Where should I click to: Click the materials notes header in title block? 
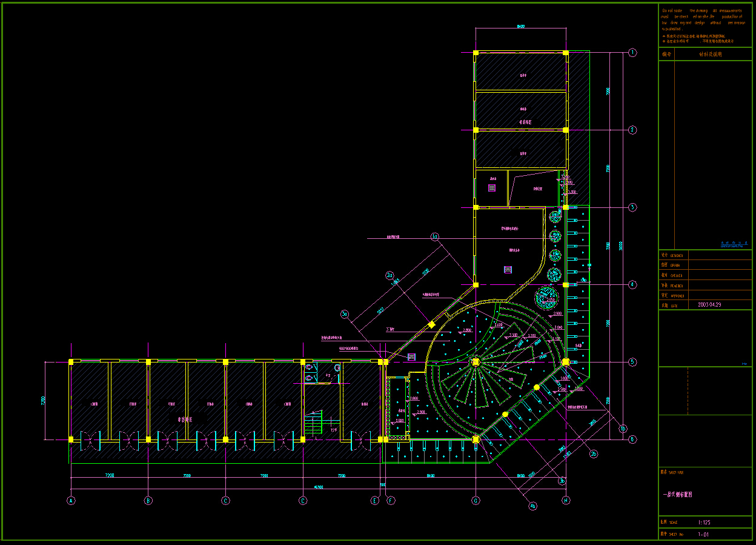click(710, 54)
